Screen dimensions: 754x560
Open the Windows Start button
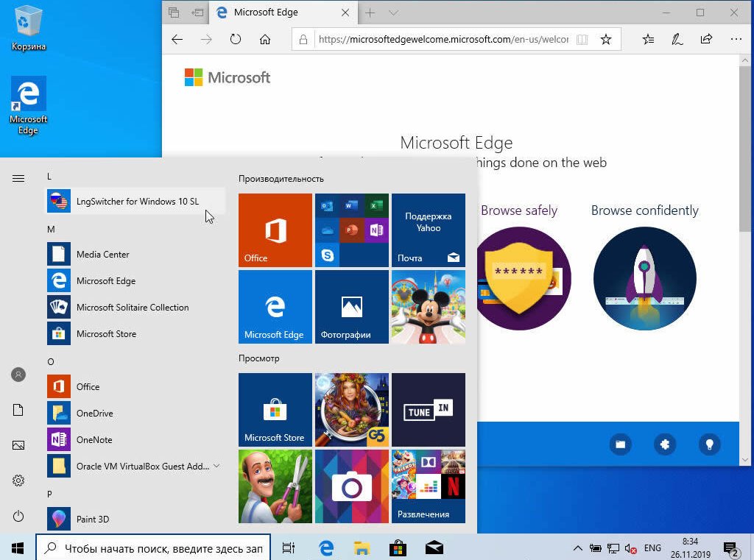coord(18,547)
